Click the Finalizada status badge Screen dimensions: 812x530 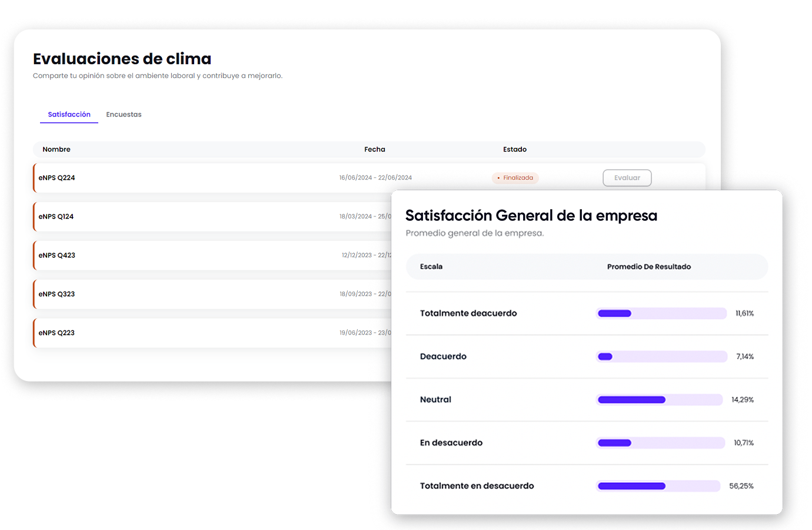click(515, 178)
